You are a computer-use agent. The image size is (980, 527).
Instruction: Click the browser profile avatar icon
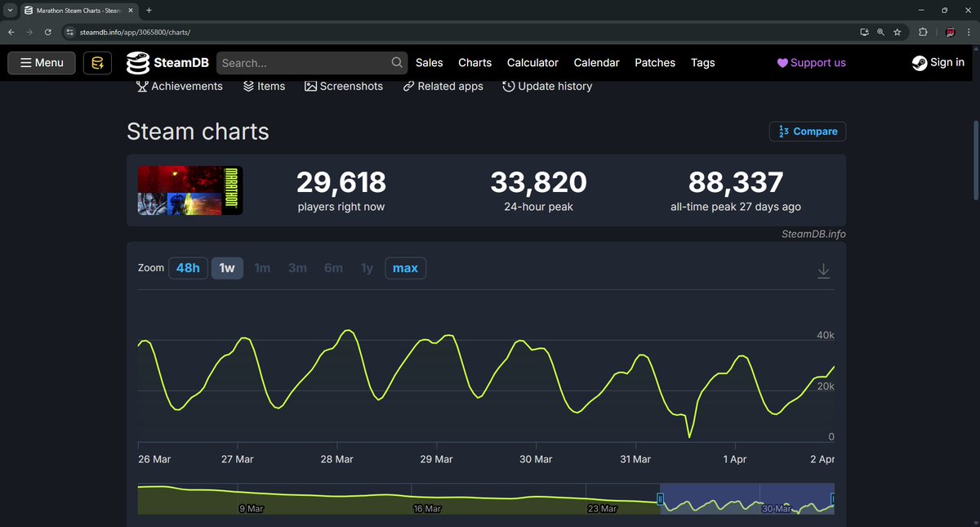tap(951, 32)
